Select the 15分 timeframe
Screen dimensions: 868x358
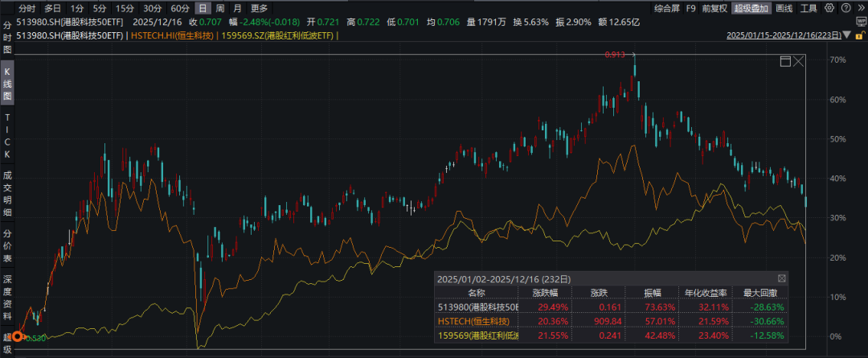[125, 8]
